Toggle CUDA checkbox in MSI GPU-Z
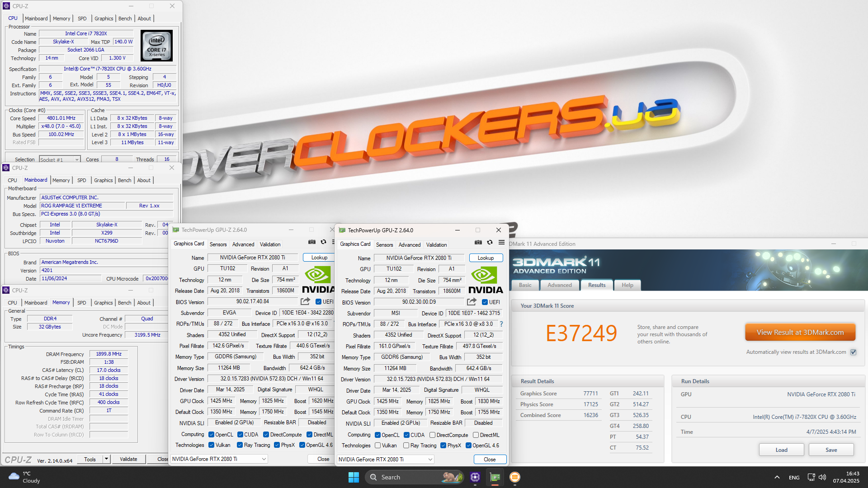Screen dimensions: 868x488 (x=406, y=435)
